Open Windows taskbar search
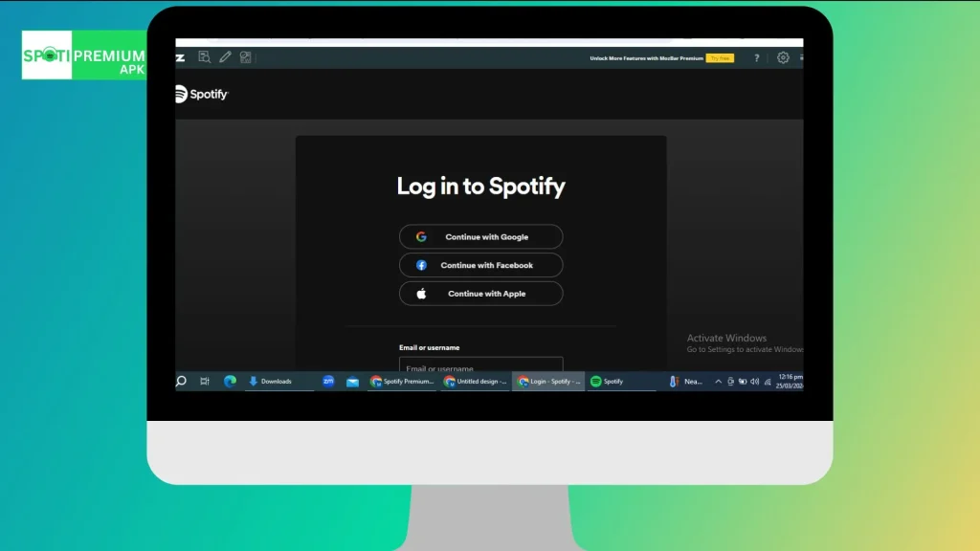Image resolution: width=980 pixels, height=551 pixels. tap(181, 381)
